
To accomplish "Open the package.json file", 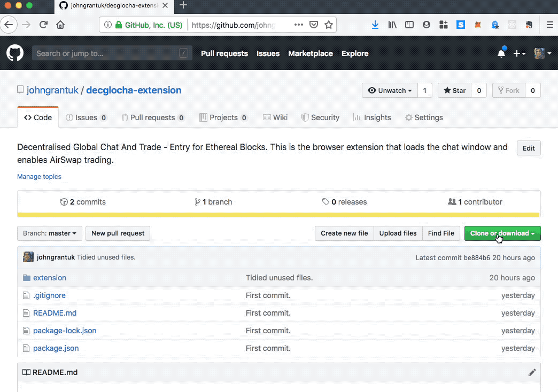I will tap(56, 348).
